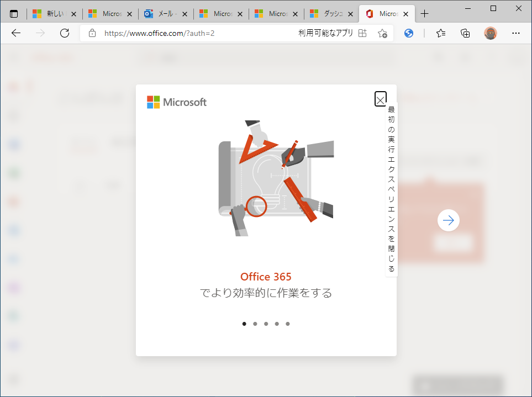This screenshot has height=397, width=532.
Task: Open the browser settings and more menu
Action: 516,33
